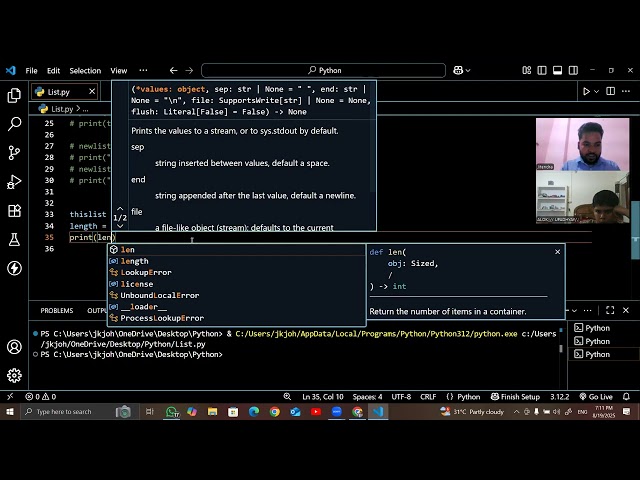Maximize the terminal panel size
This screenshot has height=480, width=640.
(610, 311)
